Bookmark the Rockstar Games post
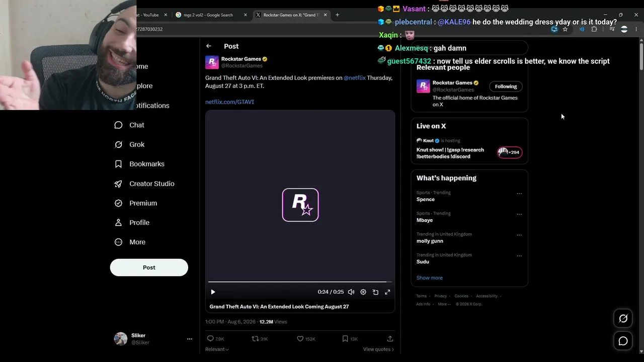The image size is (644, 362). click(350, 339)
